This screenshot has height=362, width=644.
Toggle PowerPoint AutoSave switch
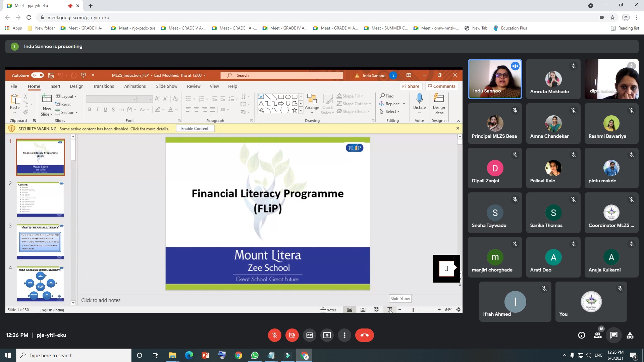38,75
